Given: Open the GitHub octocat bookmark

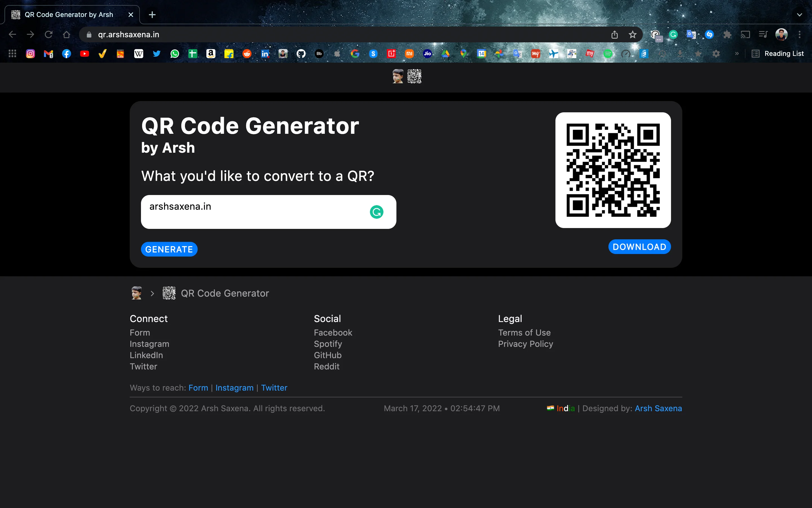Looking at the screenshot, I should (301, 54).
